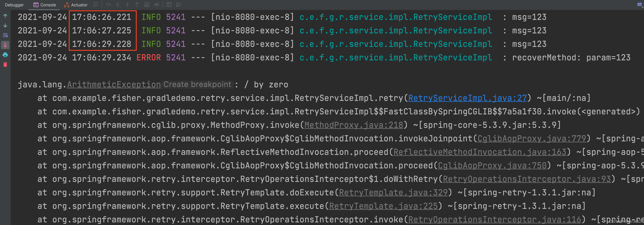This screenshot has height=225, width=644.
Task: Click the Create breakpoint hint
Action: [x=197, y=84]
